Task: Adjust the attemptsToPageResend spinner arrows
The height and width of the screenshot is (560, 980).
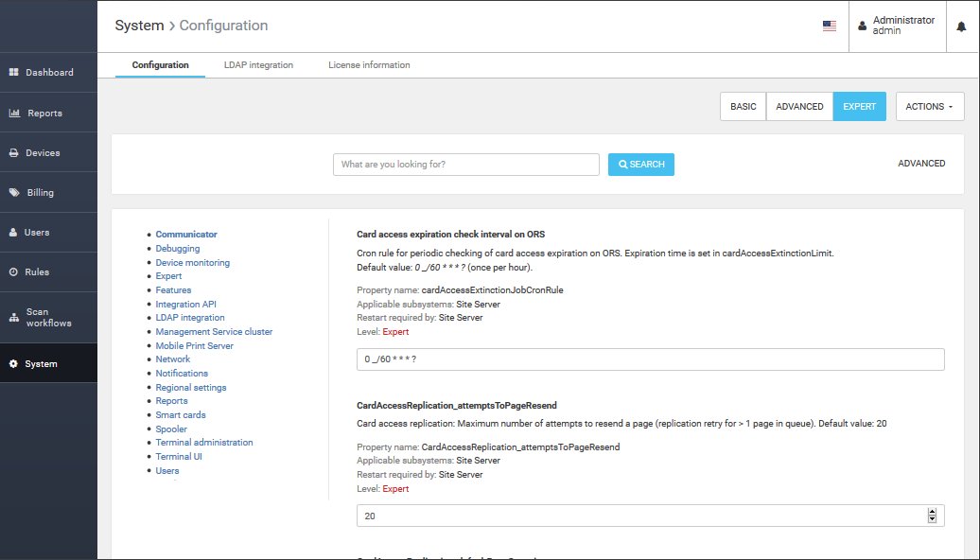Action: coord(932,516)
